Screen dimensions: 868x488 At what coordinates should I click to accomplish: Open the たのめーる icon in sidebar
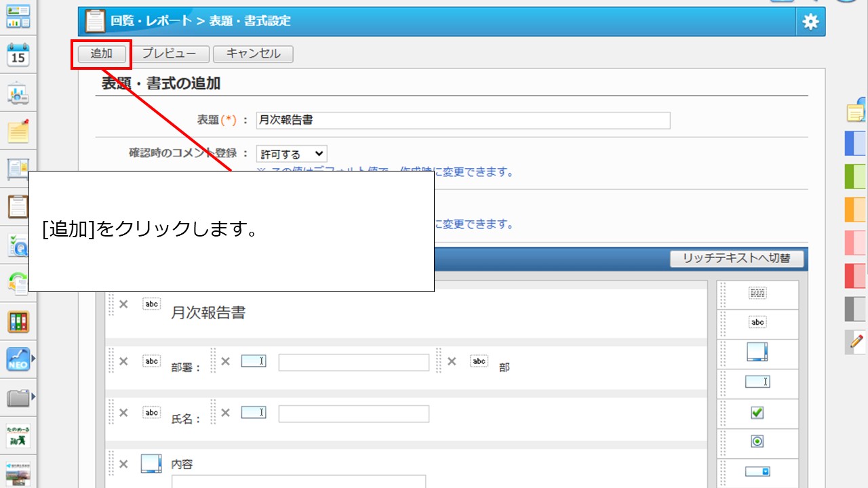(x=18, y=435)
